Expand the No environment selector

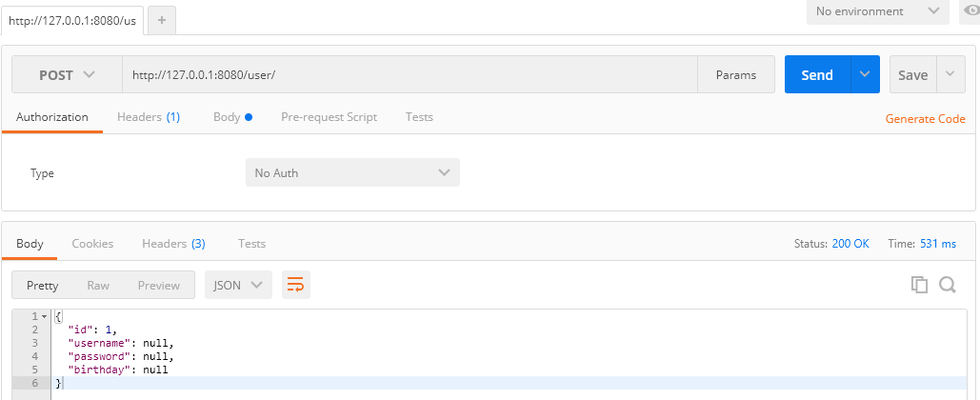click(877, 11)
